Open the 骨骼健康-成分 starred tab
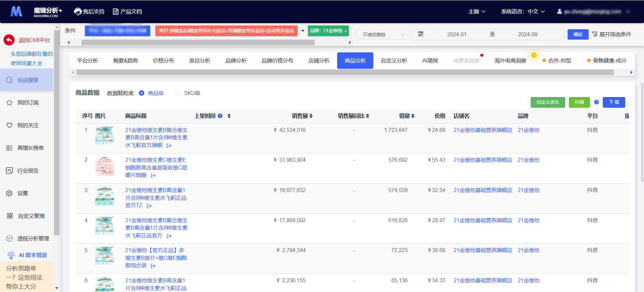This screenshot has width=644, height=292. tap(606, 61)
